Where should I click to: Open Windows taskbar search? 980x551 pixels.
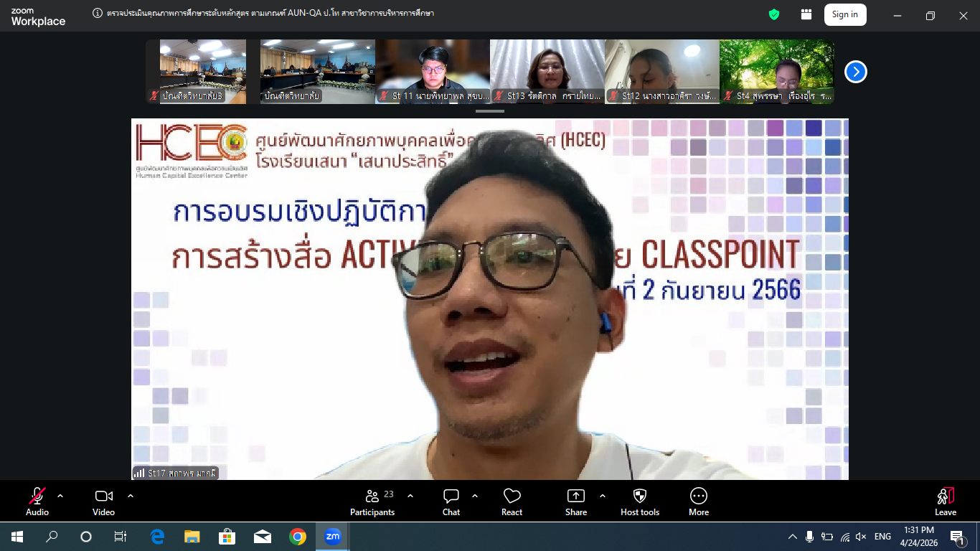52,537
